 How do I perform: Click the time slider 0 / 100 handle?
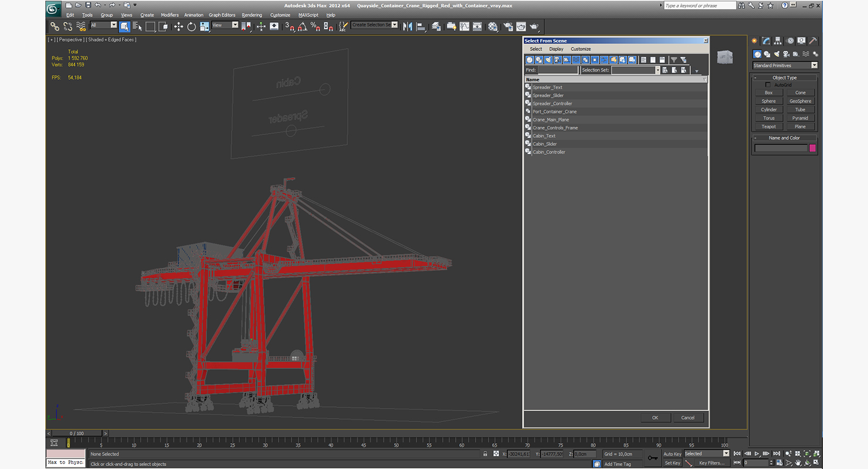[x=76, y=433]
